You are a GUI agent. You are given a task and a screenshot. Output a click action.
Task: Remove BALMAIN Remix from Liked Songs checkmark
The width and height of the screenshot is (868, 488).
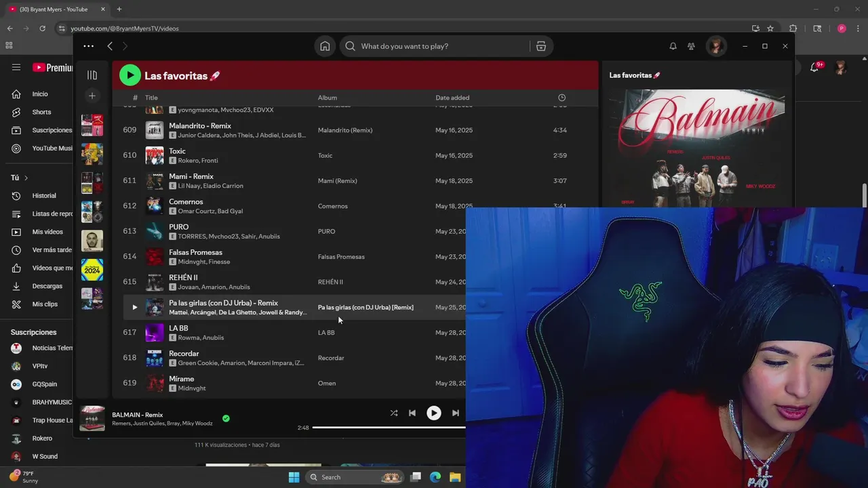tap(226, 419)
